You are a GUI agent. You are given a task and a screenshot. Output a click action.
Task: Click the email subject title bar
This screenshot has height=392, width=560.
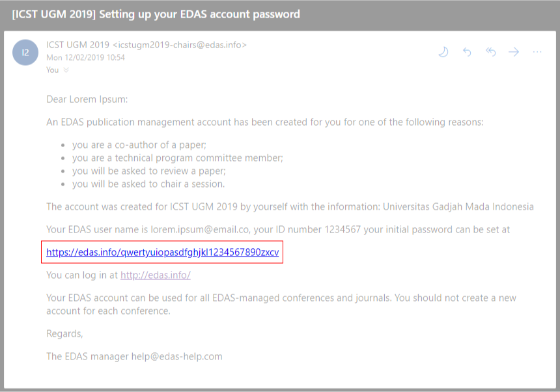pos(156,14)
